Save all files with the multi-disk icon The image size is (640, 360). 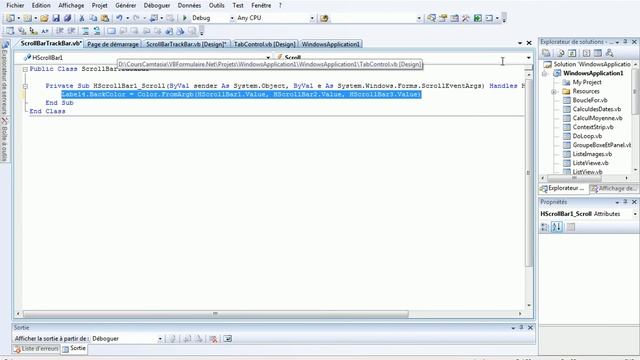[x=67, y=18]
